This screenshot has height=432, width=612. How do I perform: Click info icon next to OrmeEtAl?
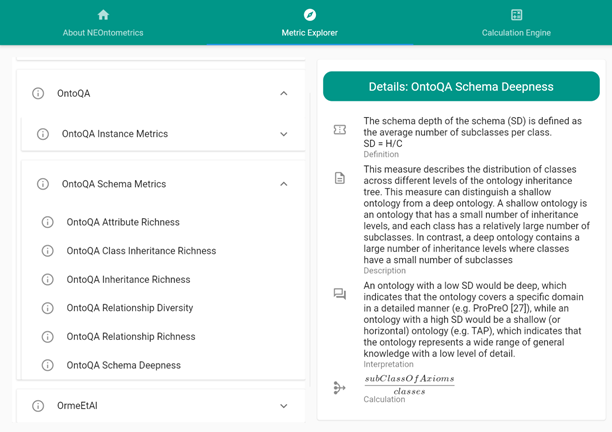pyautogui.click(x=38, y=406)
